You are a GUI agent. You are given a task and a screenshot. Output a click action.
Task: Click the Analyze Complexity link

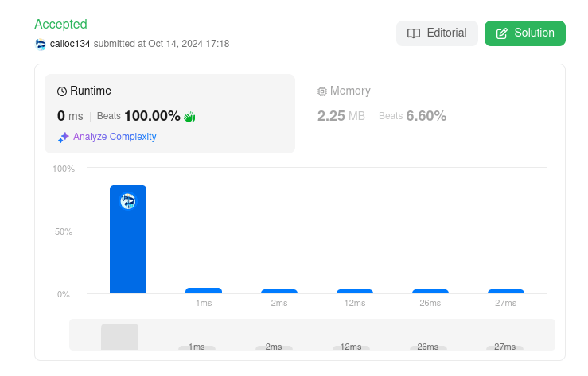pyautogui.click(x=115, y=137)
